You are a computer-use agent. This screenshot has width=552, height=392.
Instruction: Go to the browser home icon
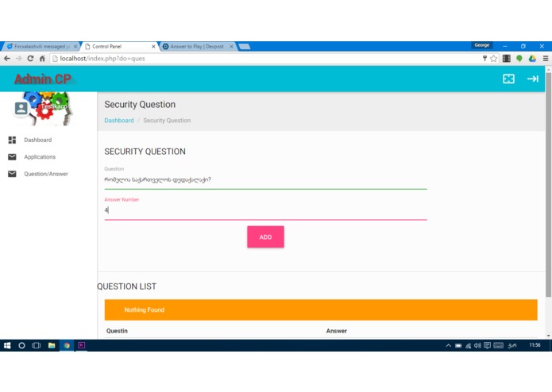[42, 59]
